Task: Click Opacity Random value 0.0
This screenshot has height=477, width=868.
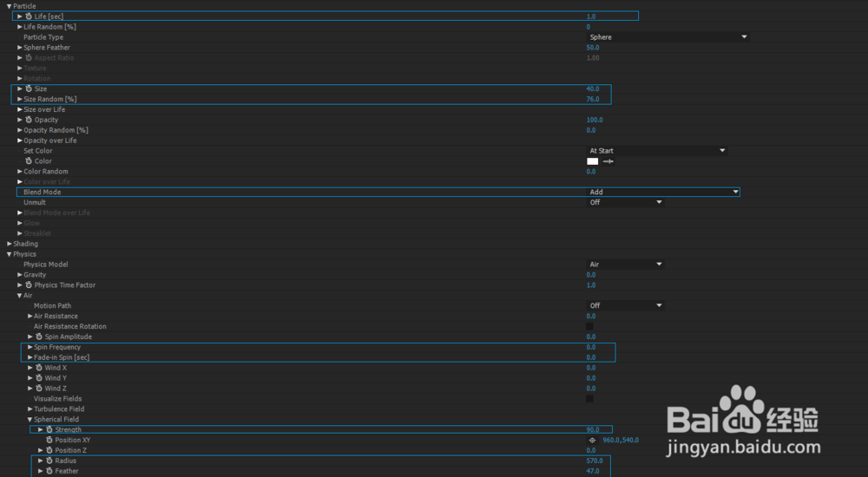Action: 591,130
